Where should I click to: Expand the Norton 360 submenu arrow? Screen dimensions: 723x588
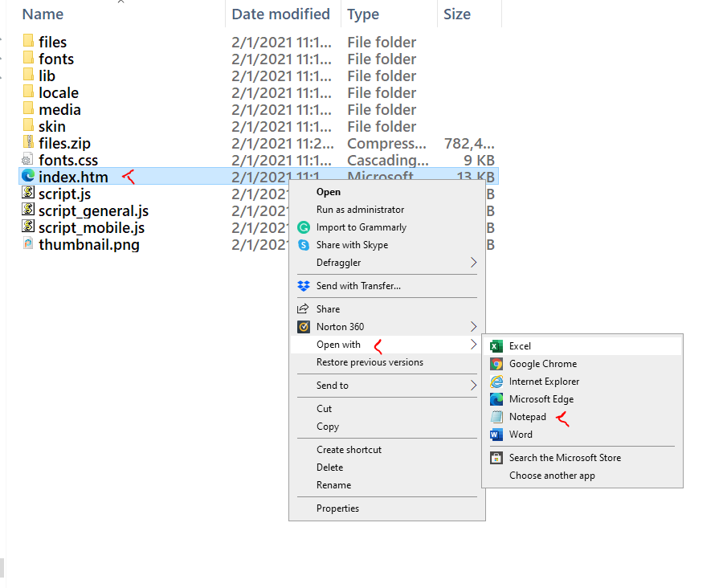[x=473, y=327]
